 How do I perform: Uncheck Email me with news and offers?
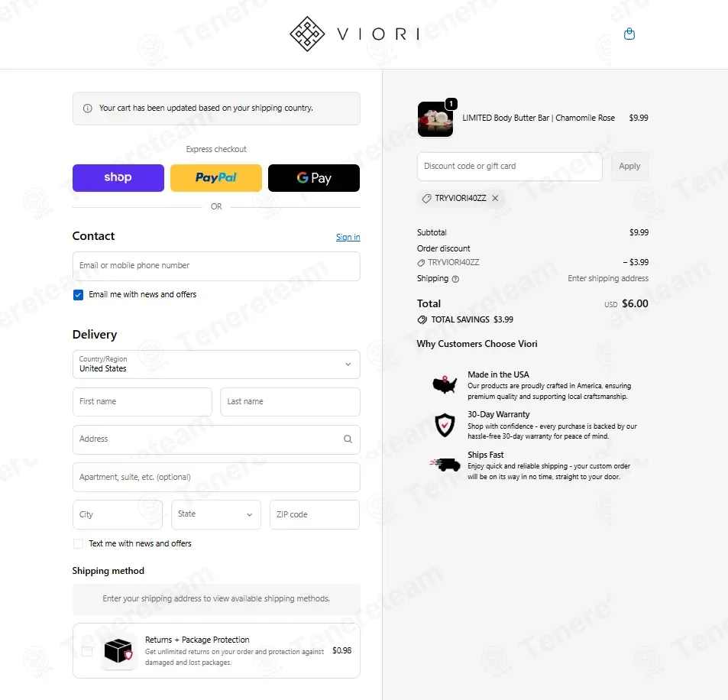click(78, 295)
